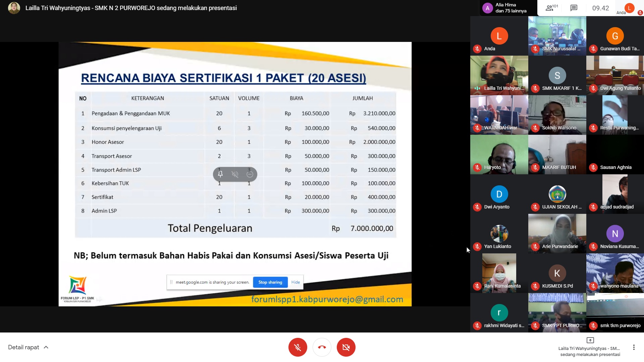
Task: Select Gunawan Budi participant tile
Action: [615, 36]
